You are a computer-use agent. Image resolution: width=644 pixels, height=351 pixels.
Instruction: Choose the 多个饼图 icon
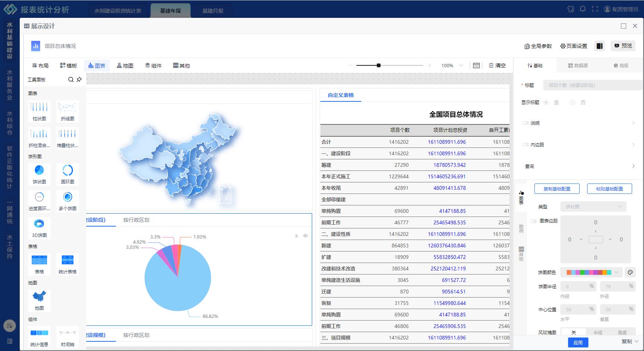tap(68, 201)
